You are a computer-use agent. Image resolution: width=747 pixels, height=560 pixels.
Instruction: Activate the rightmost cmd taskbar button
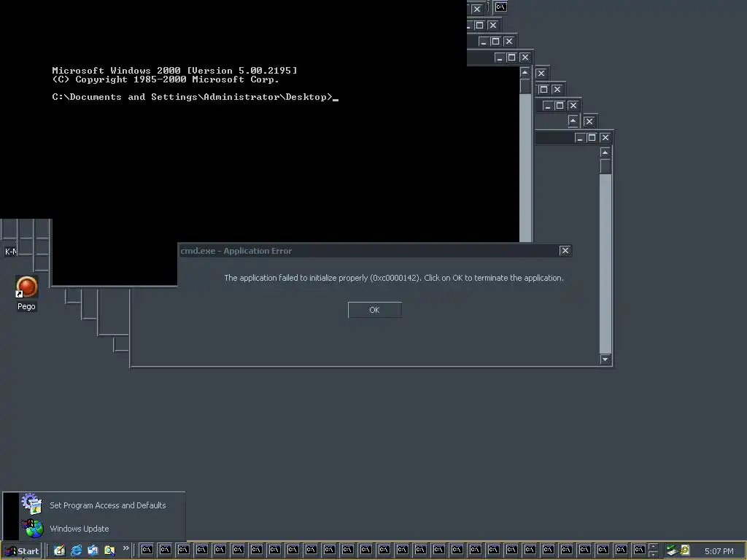[639, 550]
